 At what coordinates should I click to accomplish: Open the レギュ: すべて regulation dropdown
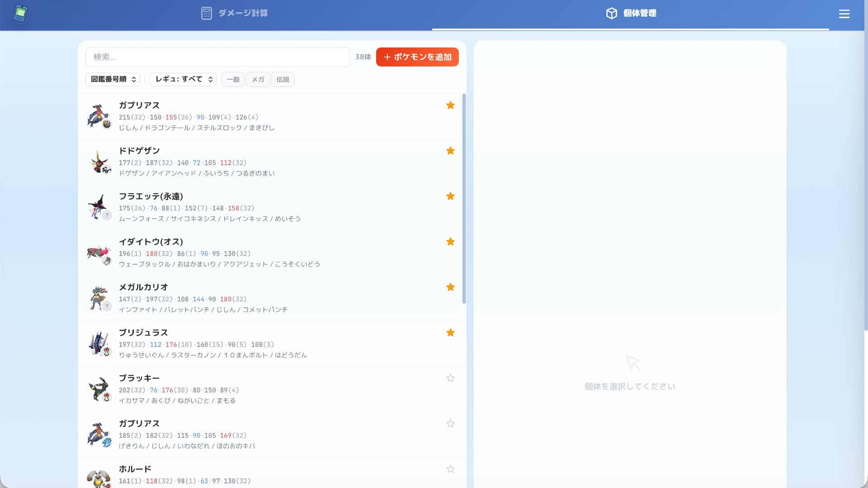tap(183, 79)
